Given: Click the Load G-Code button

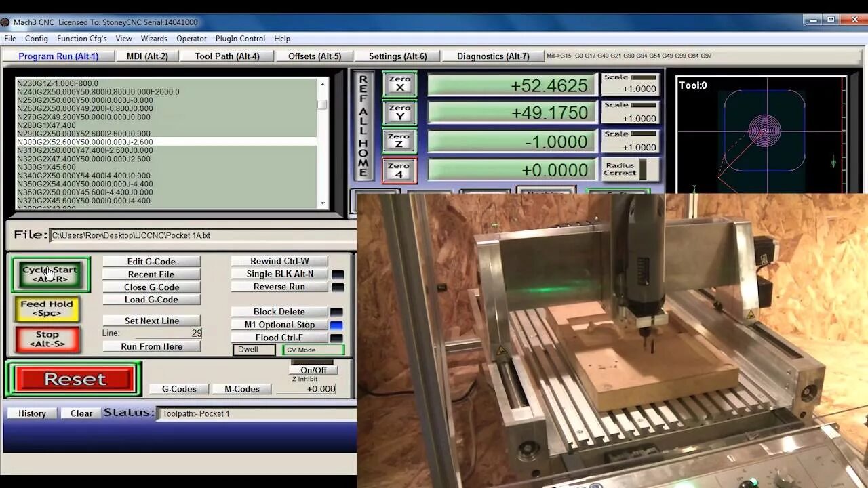Looking at the screenshot, I should click(x=151, y=300).
